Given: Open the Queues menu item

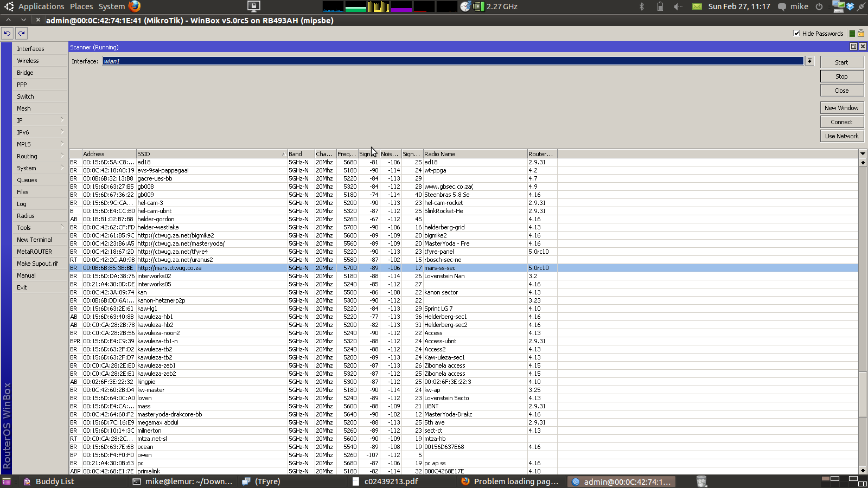Looking at the screenshot, I should [40, 180].
